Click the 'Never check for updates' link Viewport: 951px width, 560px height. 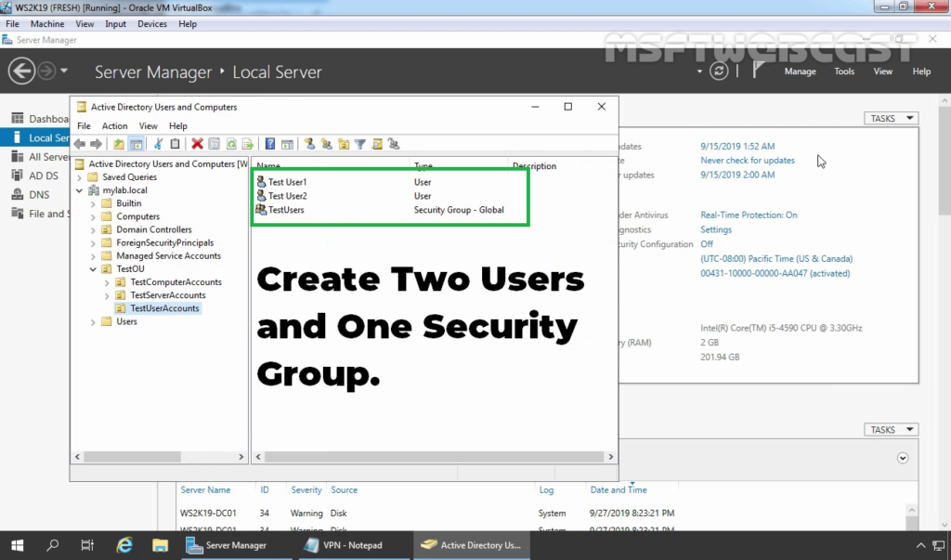tap(748, 161)
